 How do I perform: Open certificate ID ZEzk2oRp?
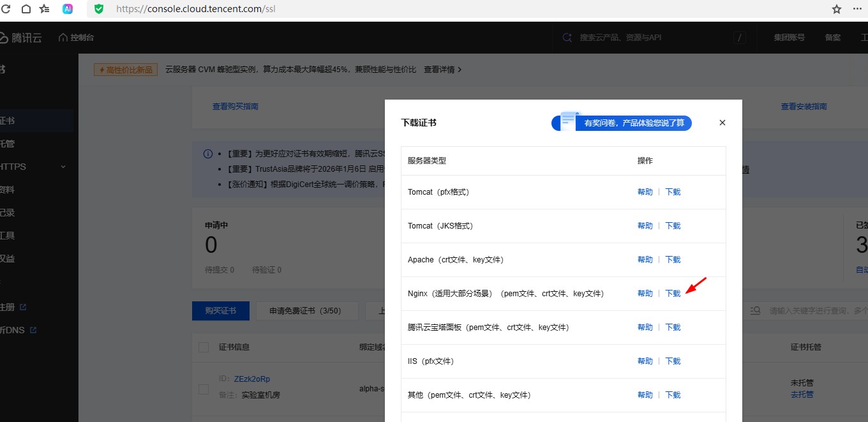[x=252, y=379]
